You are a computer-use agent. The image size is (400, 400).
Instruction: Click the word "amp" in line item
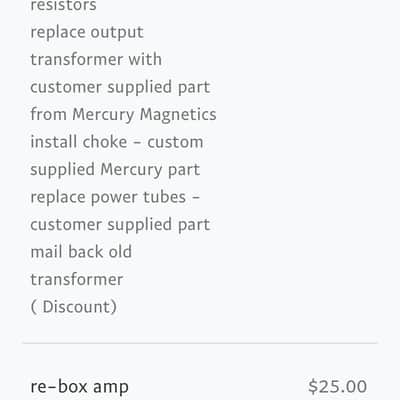point(111,388)
